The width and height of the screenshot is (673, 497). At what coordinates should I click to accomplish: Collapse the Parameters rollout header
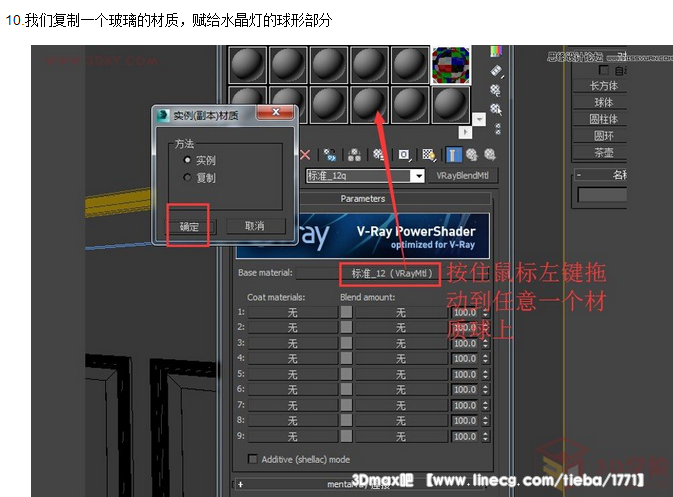[x=363, y=198]
